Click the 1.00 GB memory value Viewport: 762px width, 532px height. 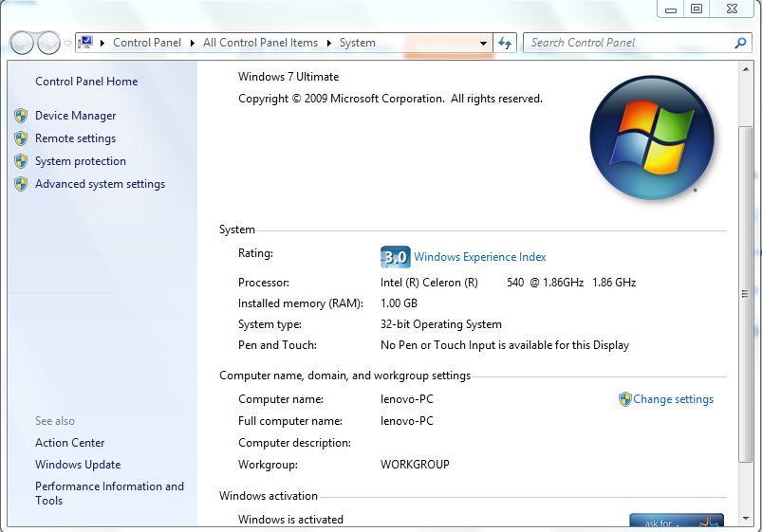(399, 303)
